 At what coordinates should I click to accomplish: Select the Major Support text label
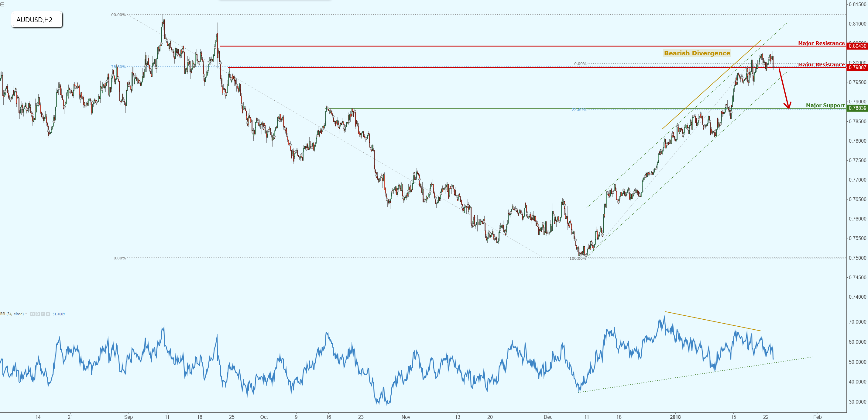[825, 105]
